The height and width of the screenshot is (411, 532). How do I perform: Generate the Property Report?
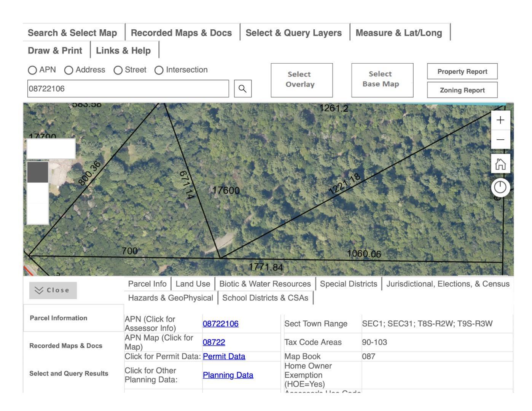coord(462,72)
